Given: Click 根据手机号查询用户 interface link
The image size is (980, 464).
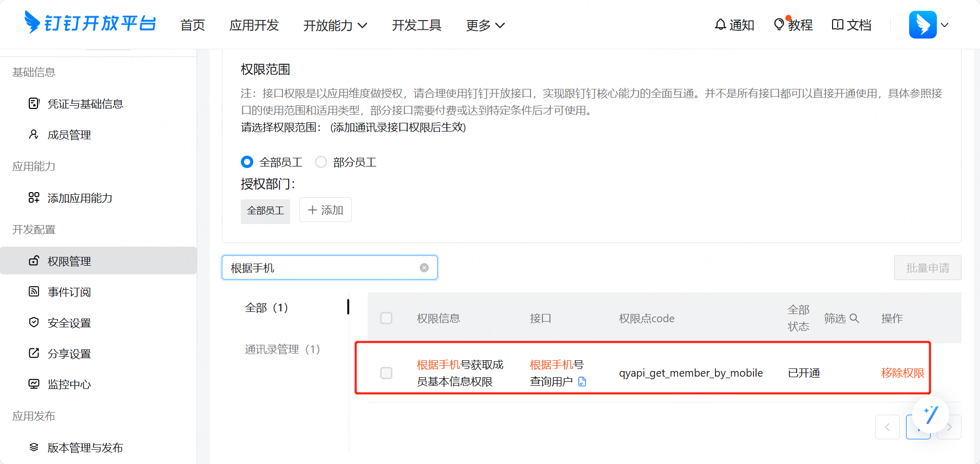Looking at the screenshot, I should pos(557,373).
